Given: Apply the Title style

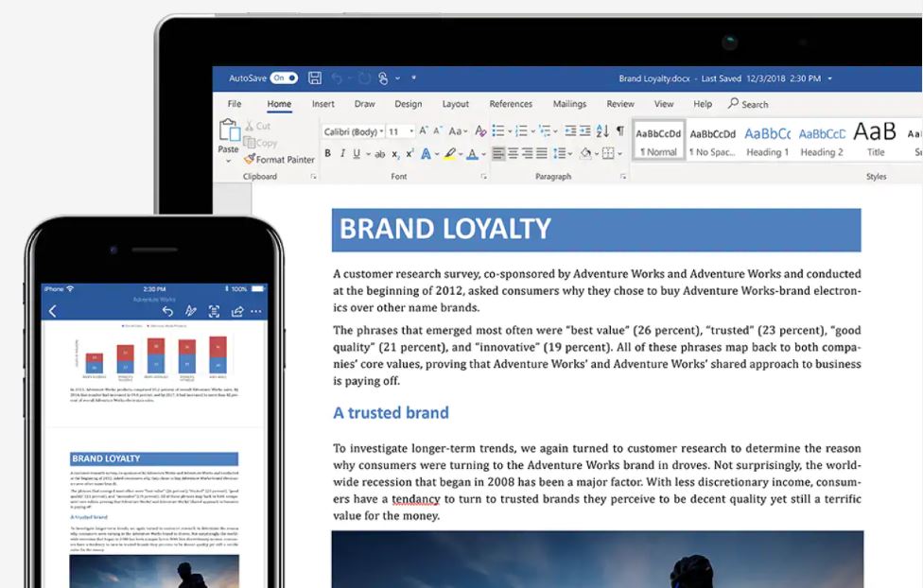Looking at the screenshot, I should pos(876,141).
